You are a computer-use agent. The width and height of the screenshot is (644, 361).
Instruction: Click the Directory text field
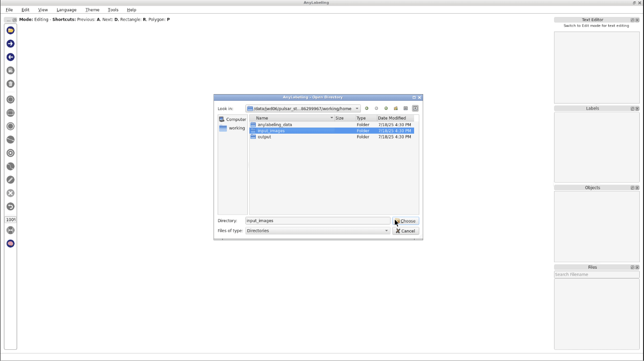[x=318, y=221]
